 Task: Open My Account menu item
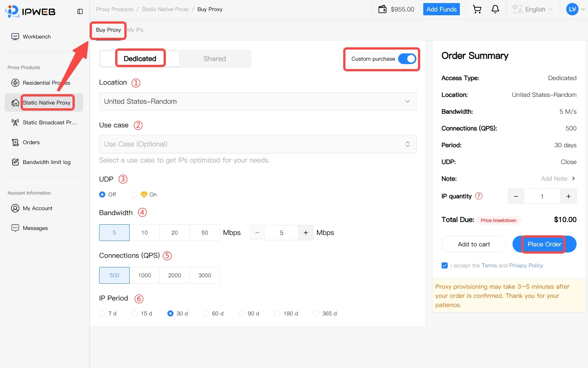pos(44,208)
